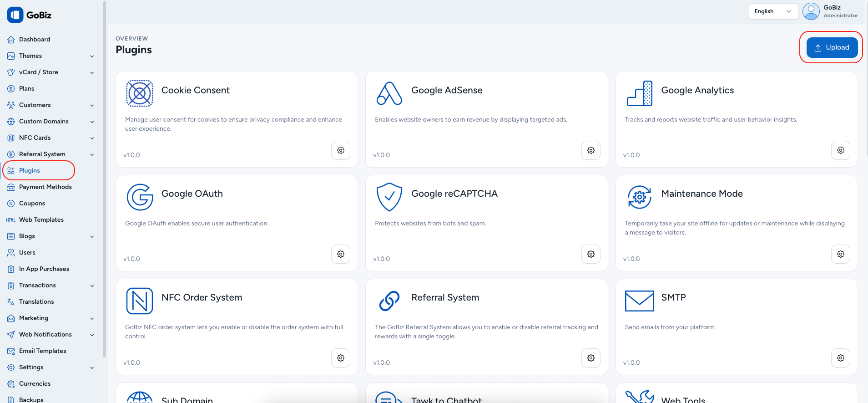Click the Google Analytics settings gear

840,150
